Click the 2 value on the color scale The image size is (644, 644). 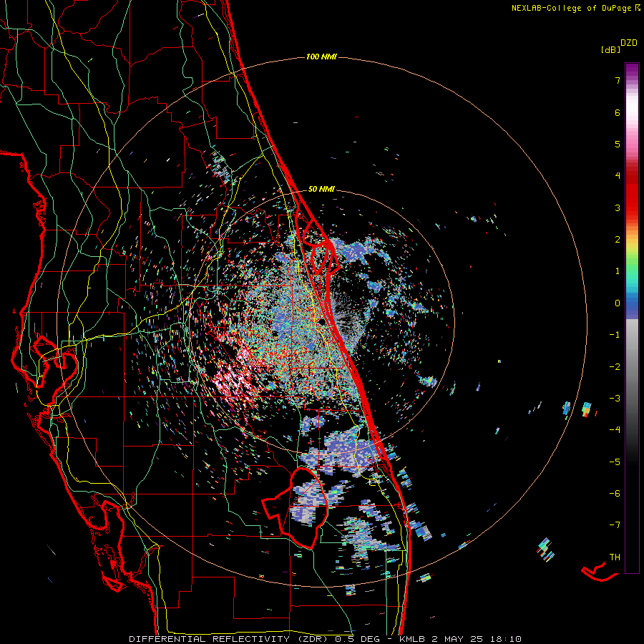[618, 240]
